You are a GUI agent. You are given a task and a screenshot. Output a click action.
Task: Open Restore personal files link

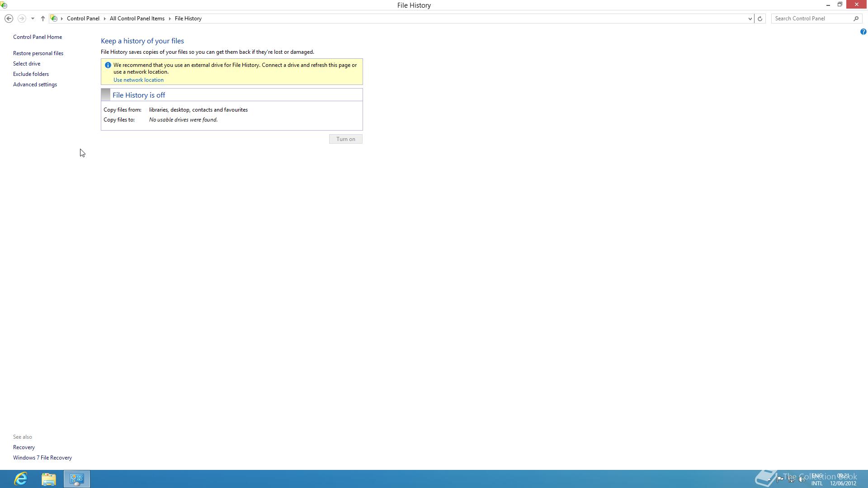(38, 53)
